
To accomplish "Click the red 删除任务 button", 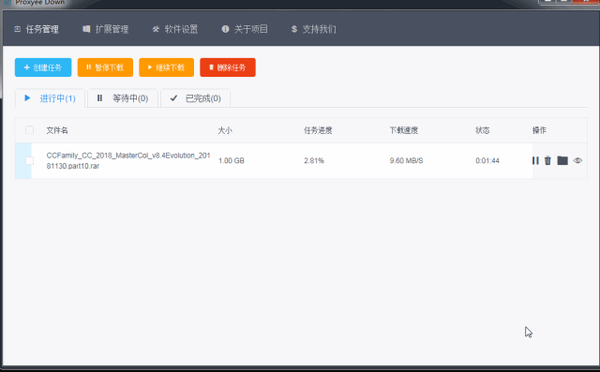I will 228,67.
